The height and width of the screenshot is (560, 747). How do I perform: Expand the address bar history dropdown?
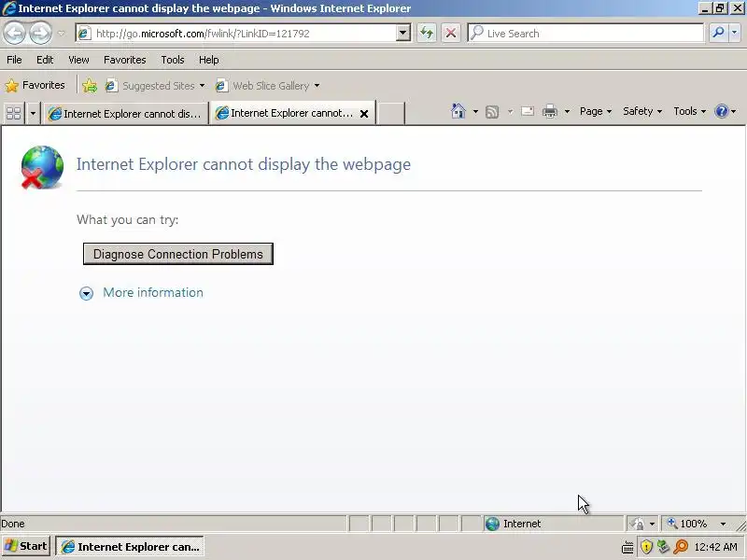[403, 34]
